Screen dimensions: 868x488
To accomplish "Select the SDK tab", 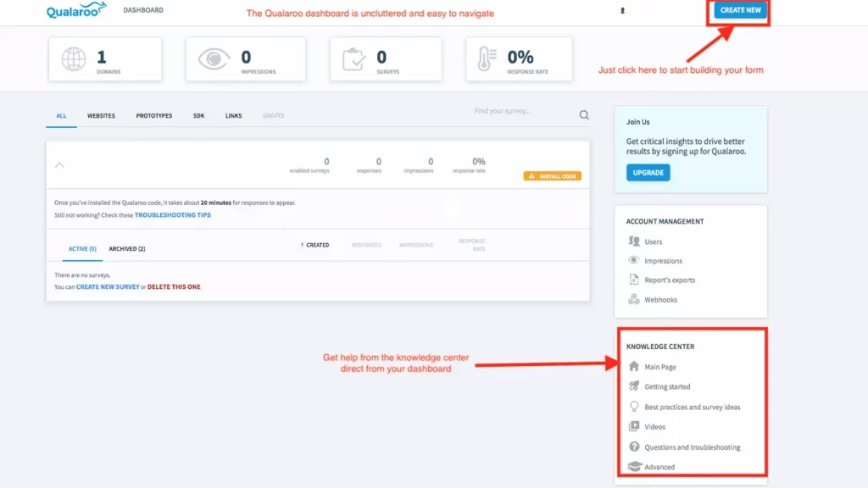I will [198, 115].
